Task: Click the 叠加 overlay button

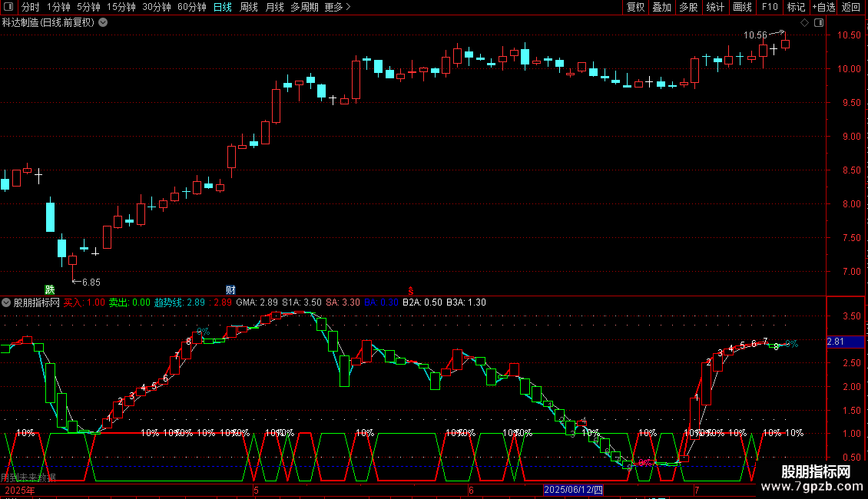Action: pos(661,7)
